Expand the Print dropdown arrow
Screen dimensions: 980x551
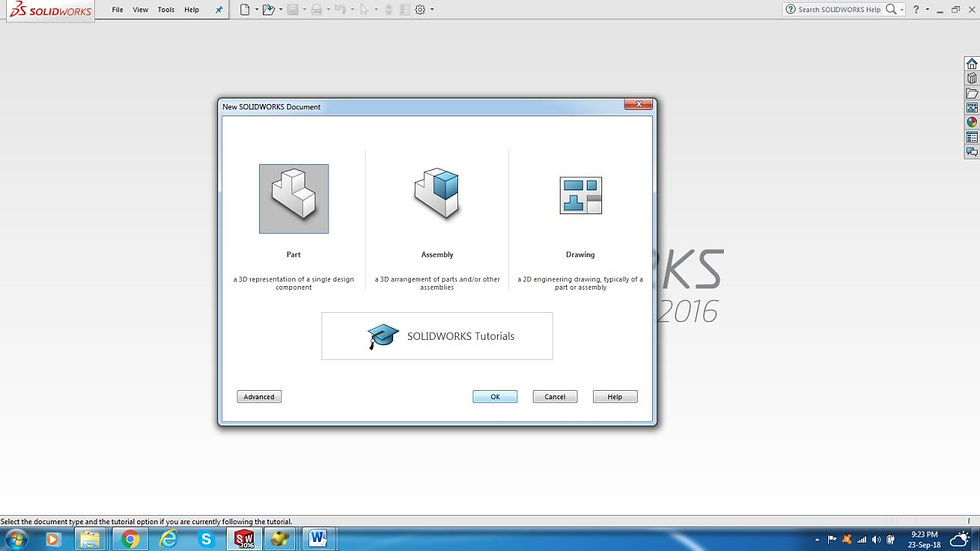[329, 9]
